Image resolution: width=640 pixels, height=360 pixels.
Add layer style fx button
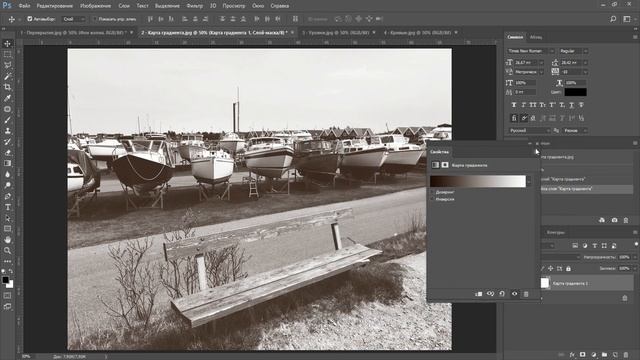pos(572,355)
